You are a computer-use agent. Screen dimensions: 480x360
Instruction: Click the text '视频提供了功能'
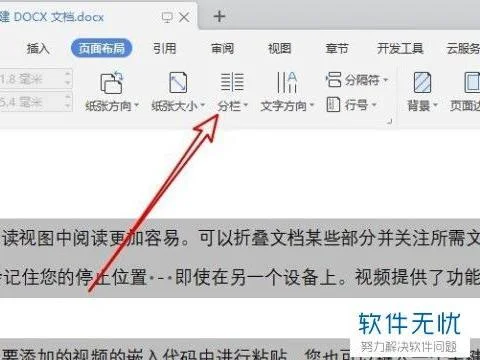click(417, 277)
